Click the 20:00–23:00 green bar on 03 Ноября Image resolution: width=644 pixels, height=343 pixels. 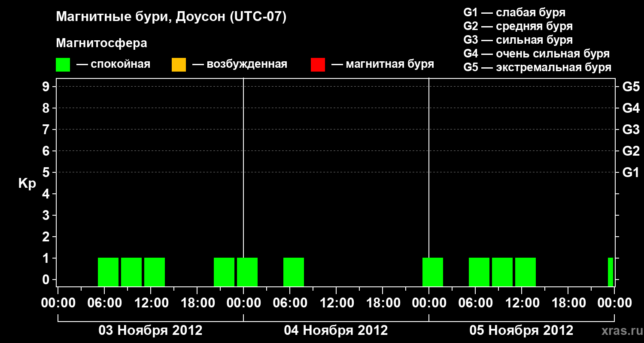[224, 272]
